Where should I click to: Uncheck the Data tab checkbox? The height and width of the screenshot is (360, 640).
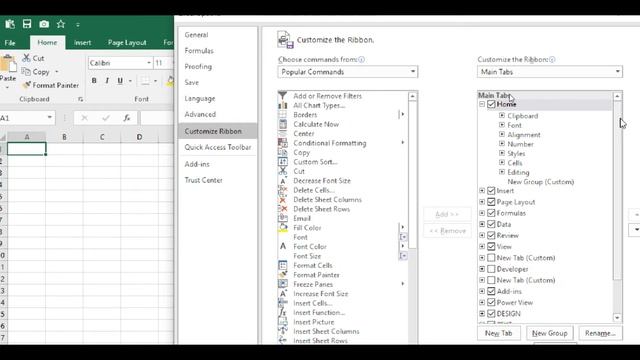click(x=491, y=224)
